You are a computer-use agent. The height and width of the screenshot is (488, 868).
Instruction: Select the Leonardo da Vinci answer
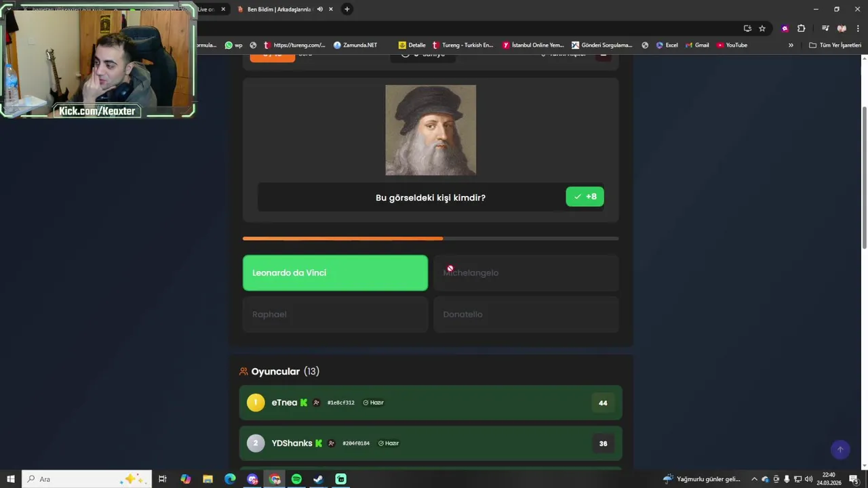[x=335, y=272]
